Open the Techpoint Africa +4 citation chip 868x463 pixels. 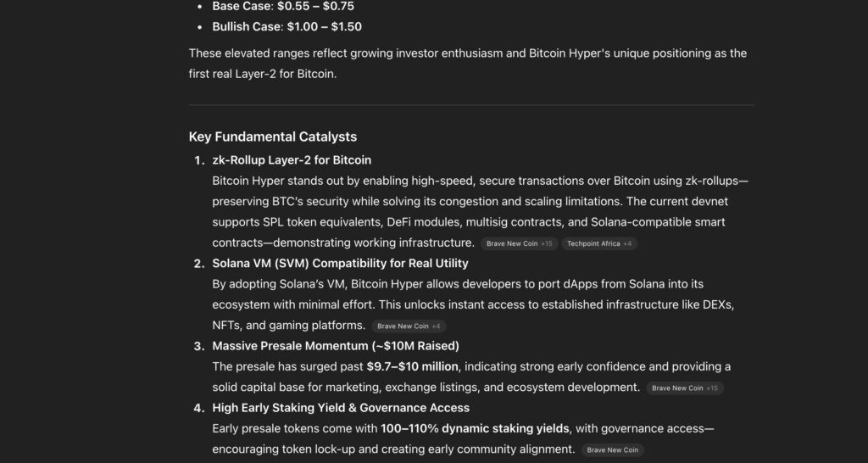point(599,243)
